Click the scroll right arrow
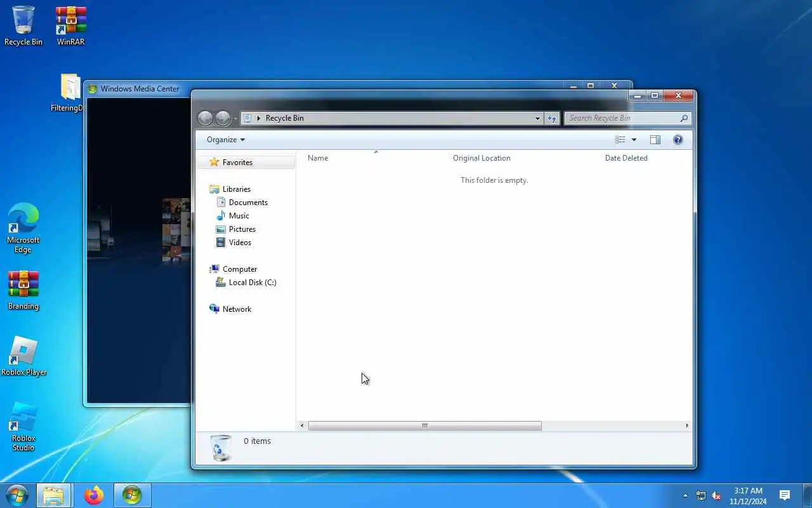The width and height of the screenshot is (812, 508). tap(687, 425)
